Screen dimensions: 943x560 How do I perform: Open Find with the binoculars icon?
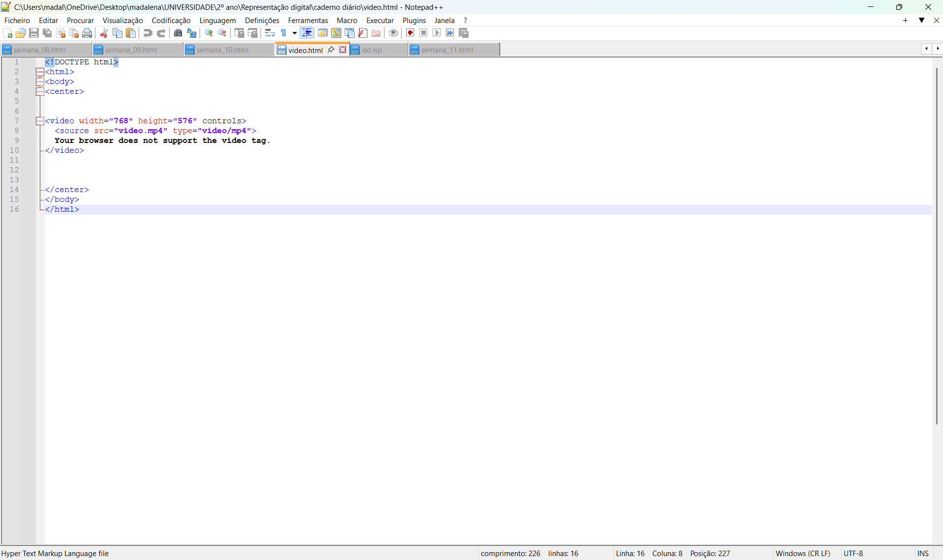178,33
